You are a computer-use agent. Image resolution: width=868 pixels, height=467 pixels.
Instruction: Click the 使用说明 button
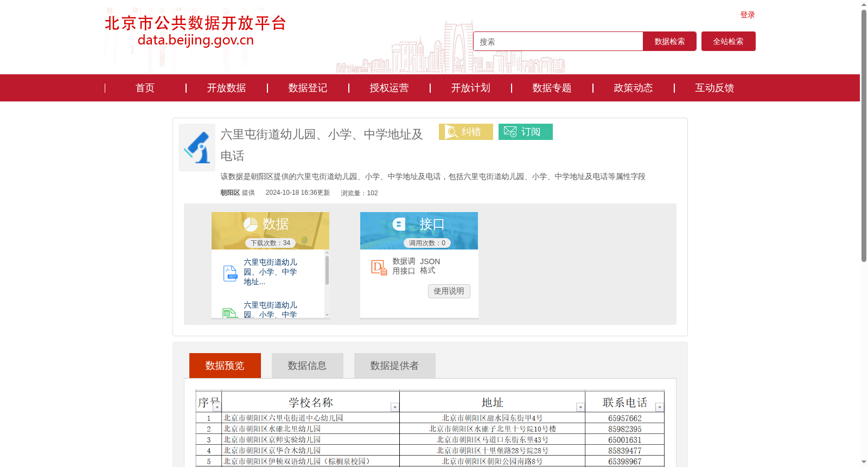pyautogui.click(x=449, y=291)
